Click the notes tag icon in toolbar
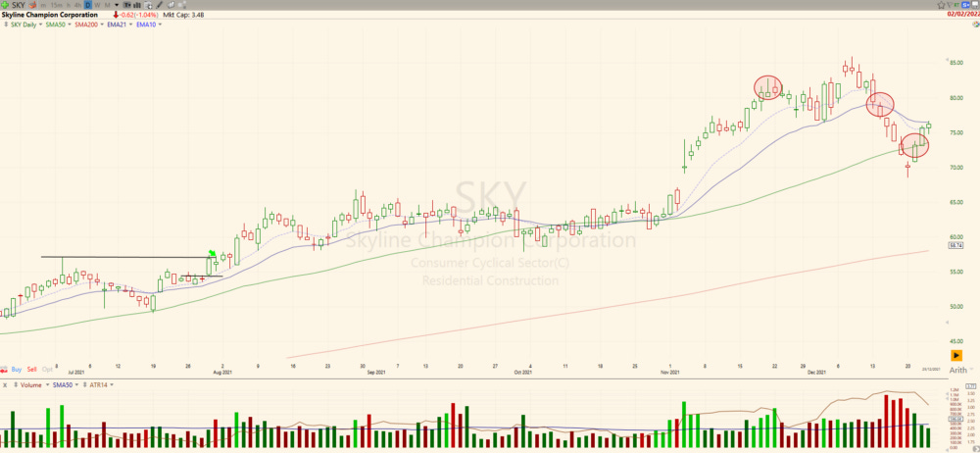The height and width of the screenshot is (453, 980). pyautogui.click(x=171, y=5)
